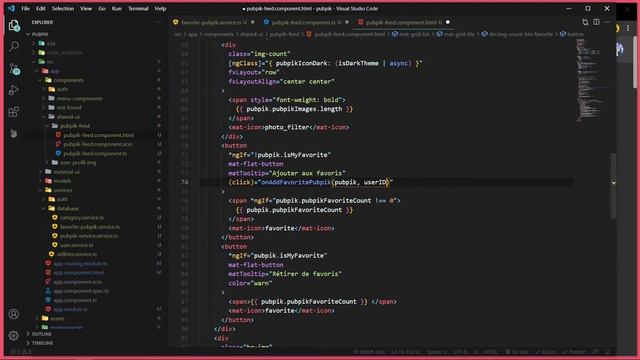Click the Split Editor Right icon
The height and width of the screenshot is (360, 640).
point(596,22)
